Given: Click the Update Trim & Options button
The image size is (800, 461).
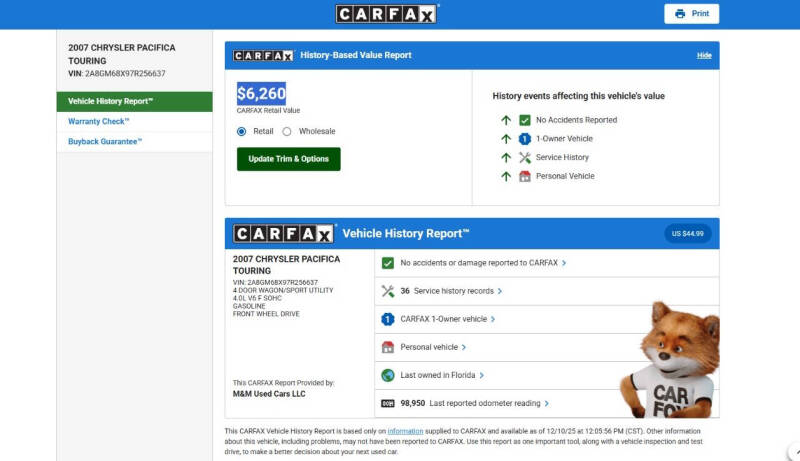Looking at the screenshot, I should 288,159.
